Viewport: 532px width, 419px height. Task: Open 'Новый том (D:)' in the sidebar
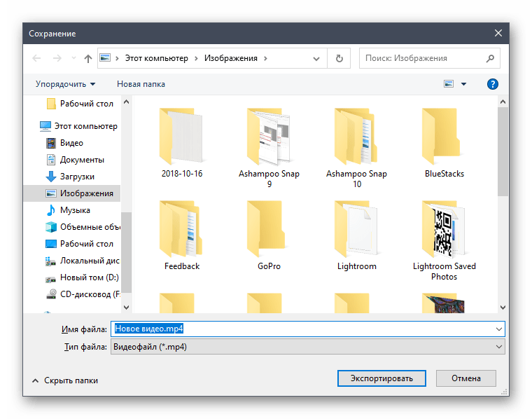click(82, 277)
